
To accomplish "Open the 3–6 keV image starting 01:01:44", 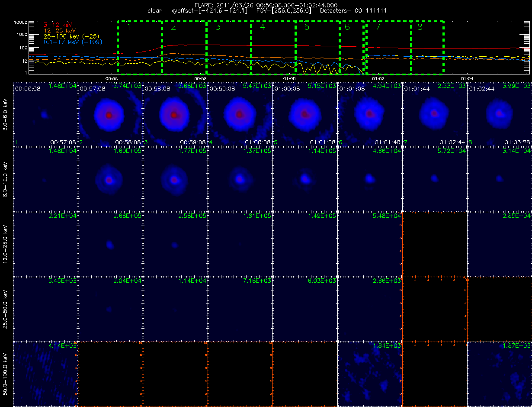I will pyautogui.click(x=435, y=114).
